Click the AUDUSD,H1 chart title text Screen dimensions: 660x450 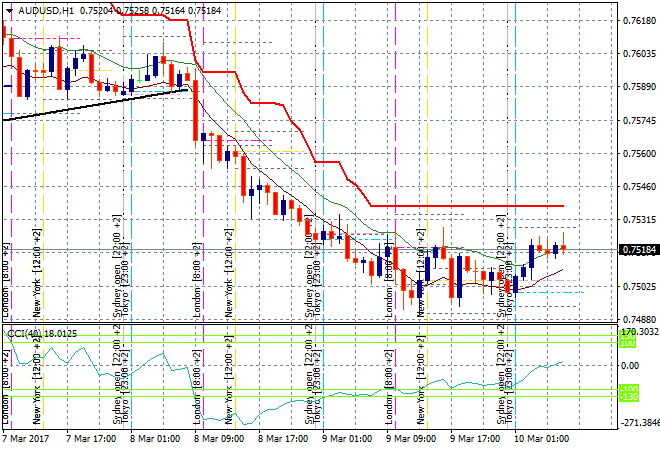46,10
